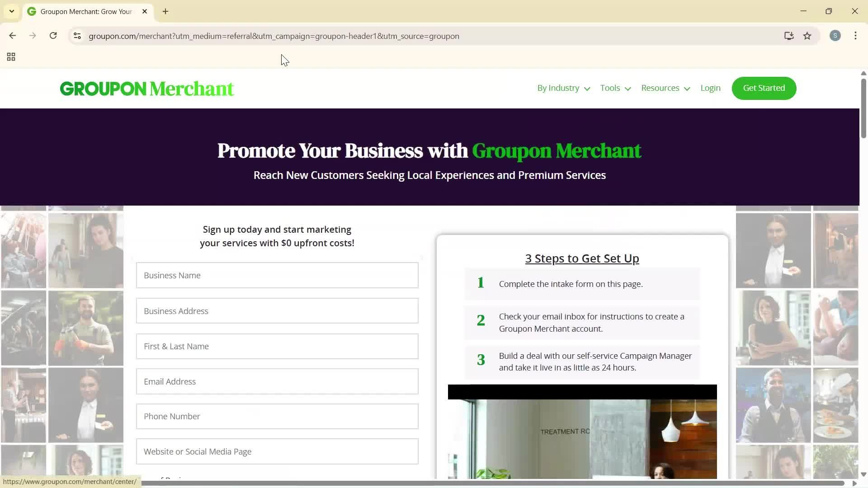
Task: Click the Business Name field
Action: [277, 275]
